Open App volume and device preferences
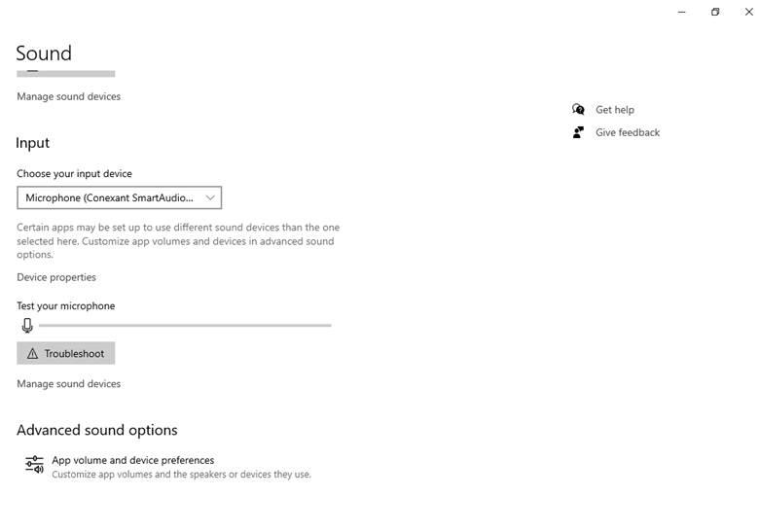 (133, 460)
